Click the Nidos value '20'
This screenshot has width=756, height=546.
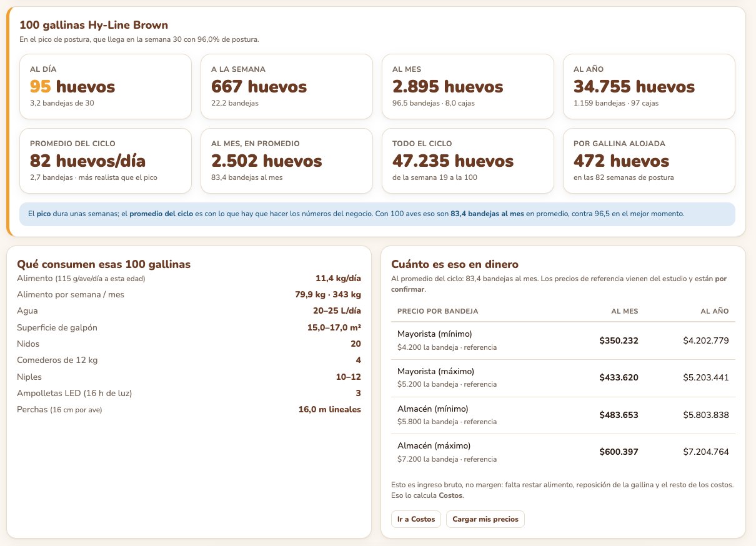[356, 344]
